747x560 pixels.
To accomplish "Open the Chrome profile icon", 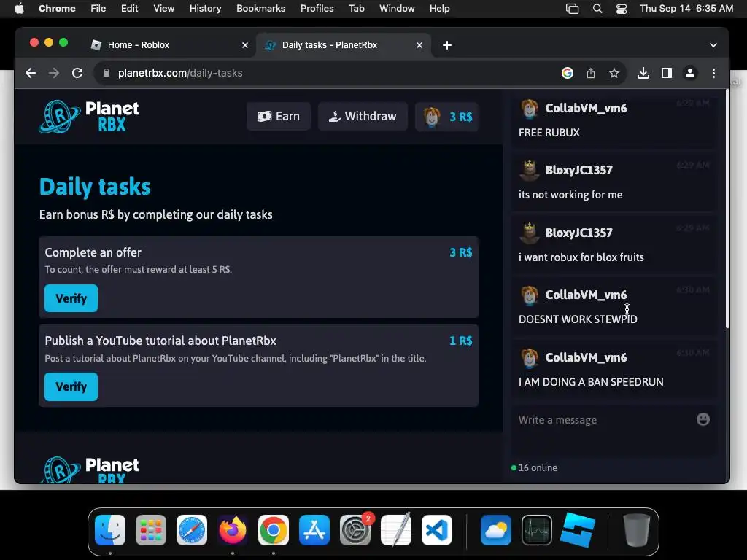I will click(690, 73).
